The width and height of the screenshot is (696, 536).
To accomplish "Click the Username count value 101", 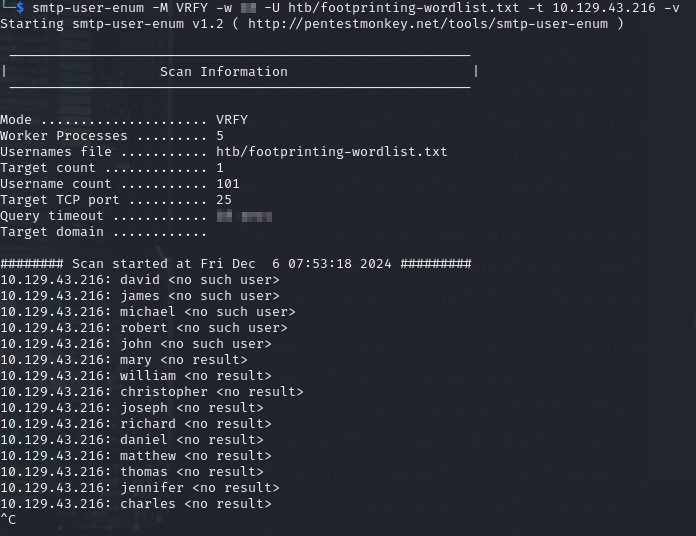I will point(228,184).
